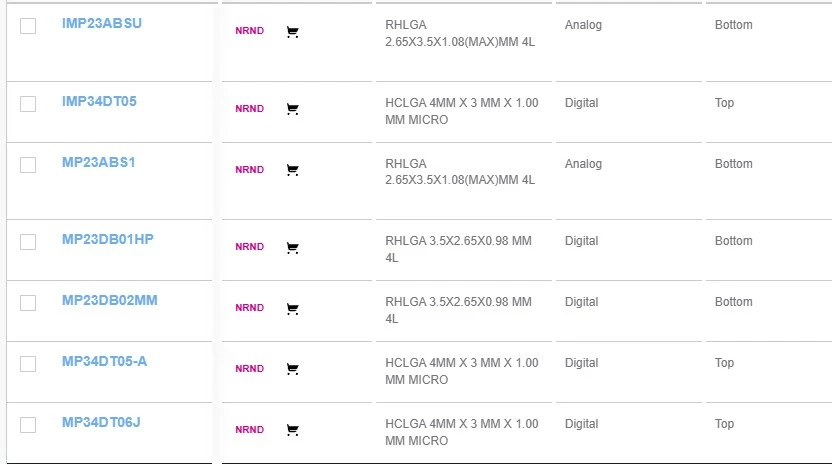Click the cart icon for MP34DT06J
Screen dimensions: 832x464
click(x=292, y=430)
